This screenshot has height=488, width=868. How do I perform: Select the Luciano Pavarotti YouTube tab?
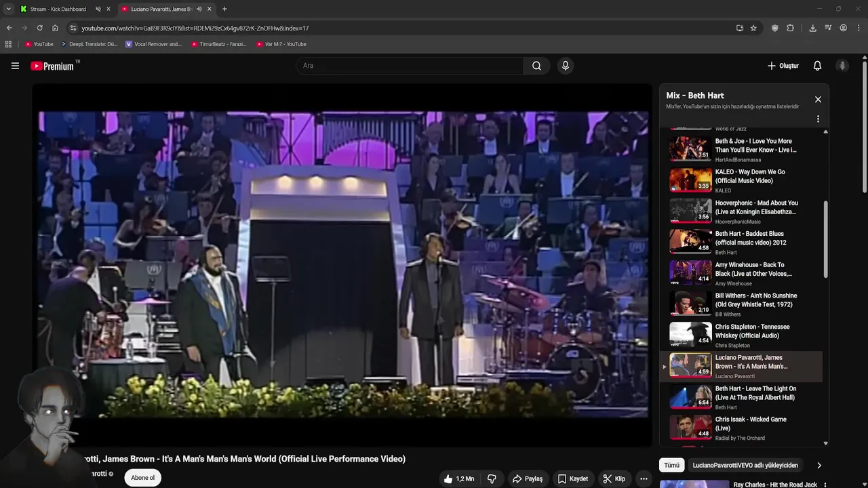(161, 9)
